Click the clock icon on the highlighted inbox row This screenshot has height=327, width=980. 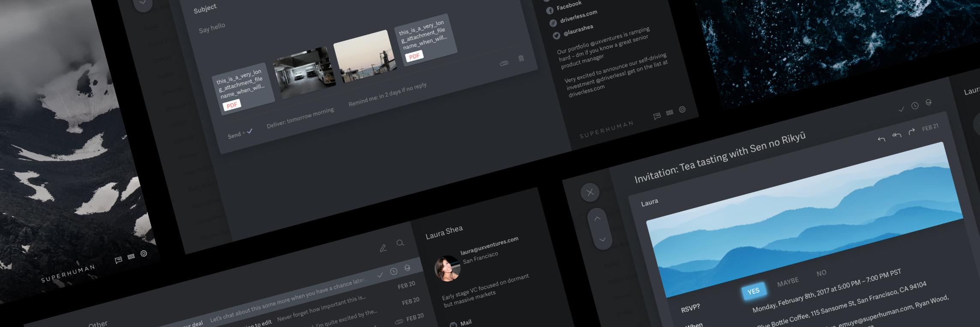(394, 271)
